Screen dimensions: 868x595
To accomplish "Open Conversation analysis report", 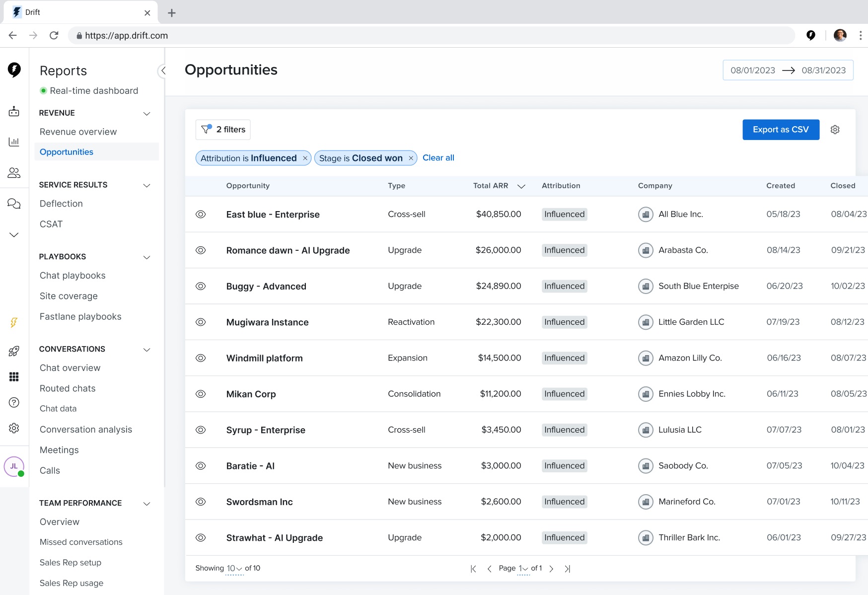I will (x=86, y=430).
